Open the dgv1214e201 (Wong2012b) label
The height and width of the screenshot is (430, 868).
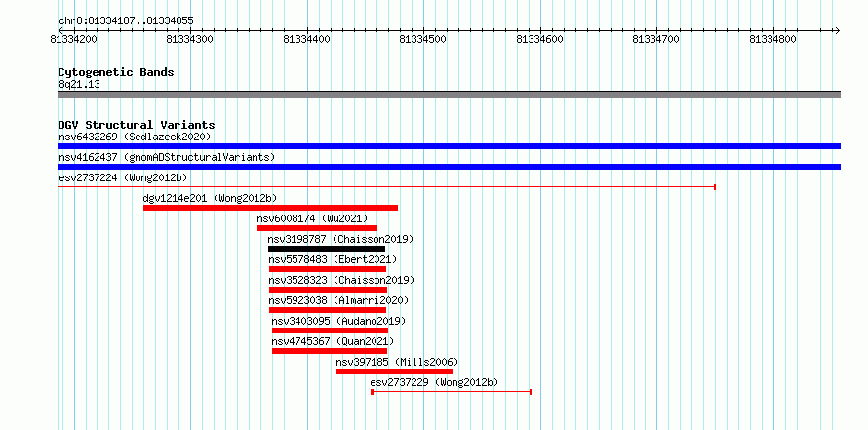(x=210, y=198)
